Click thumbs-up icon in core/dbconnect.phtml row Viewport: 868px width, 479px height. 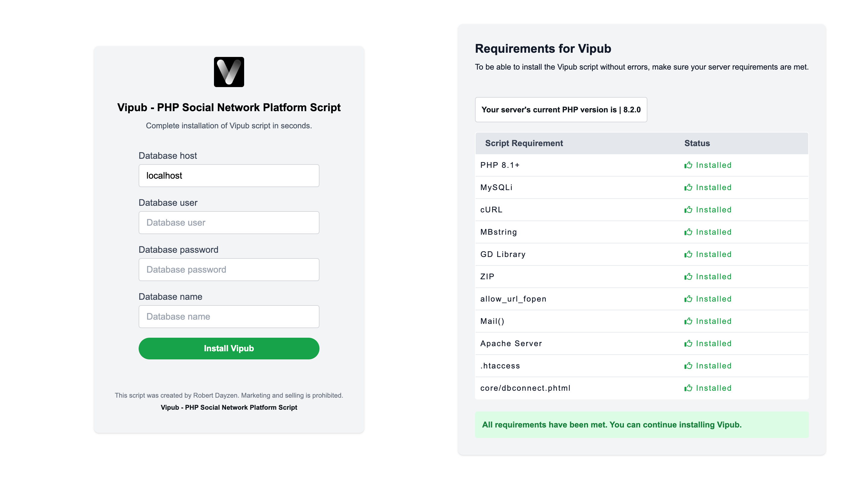(688, 388)
